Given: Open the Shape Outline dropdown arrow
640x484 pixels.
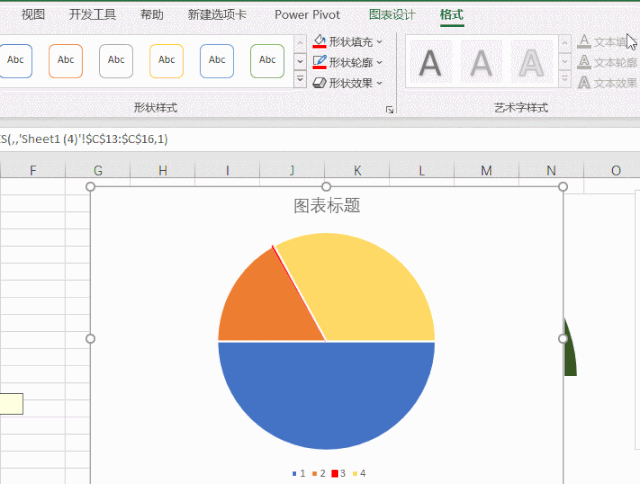Looking at the screenshot, I should click(x=379, y=62).
